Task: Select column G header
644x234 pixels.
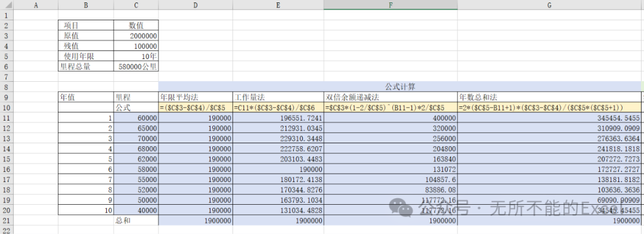Action: [x=549, y=5]
